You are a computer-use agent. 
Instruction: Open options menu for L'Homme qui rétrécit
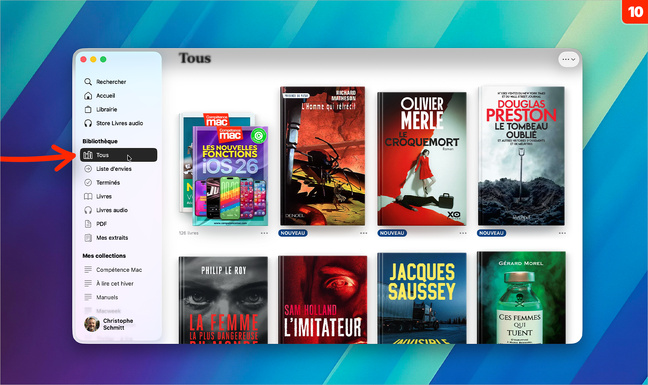click(x=363, y=233)
